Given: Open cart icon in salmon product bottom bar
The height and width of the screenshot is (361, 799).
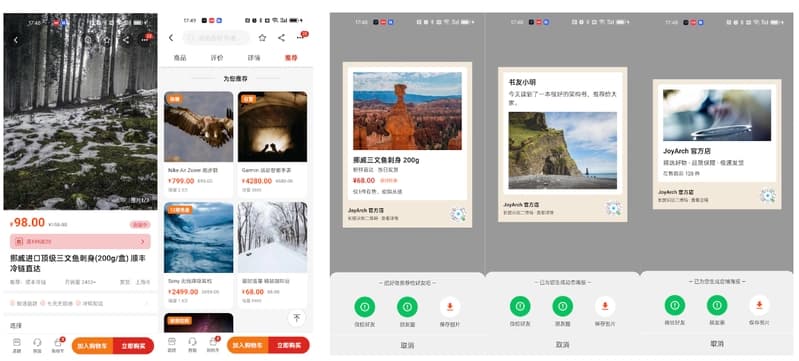Looking at the screenshot, I should (x=58, y=344).
